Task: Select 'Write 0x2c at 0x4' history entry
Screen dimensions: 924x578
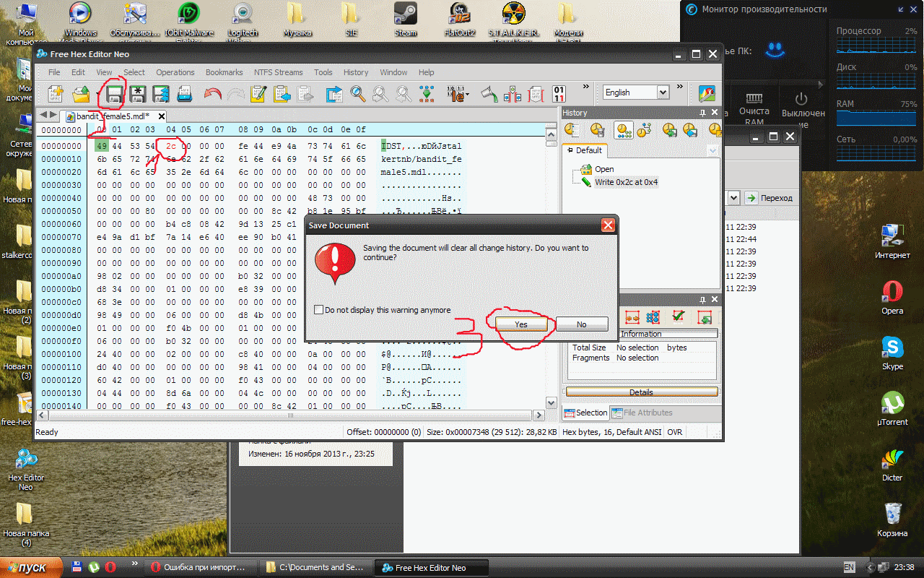Action: (x=626, y=182)
